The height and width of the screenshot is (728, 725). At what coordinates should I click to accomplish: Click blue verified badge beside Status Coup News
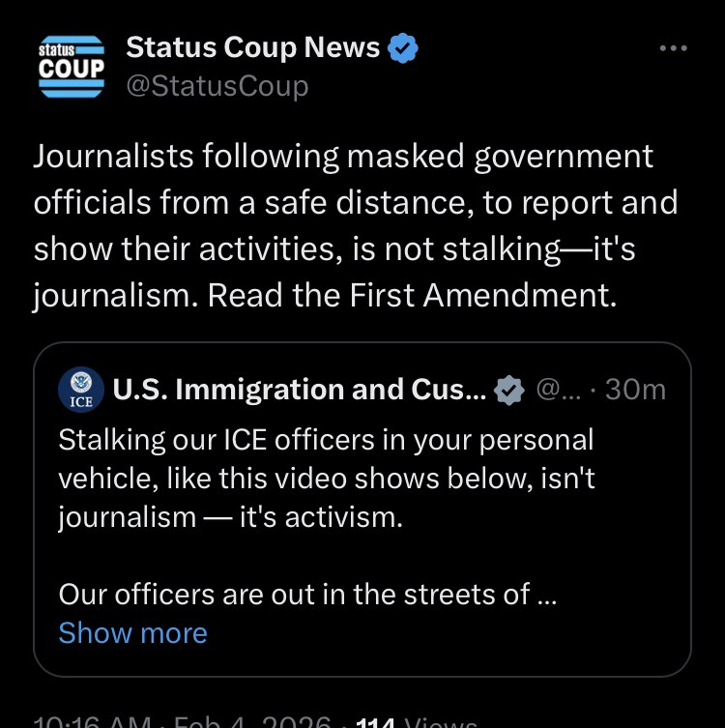(401, 47)
